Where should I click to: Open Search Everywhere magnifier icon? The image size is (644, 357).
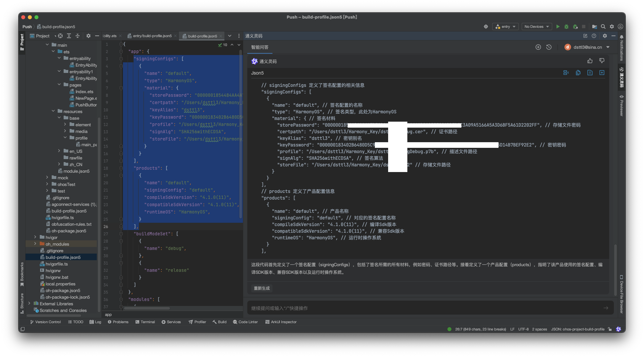click(603, 27)
